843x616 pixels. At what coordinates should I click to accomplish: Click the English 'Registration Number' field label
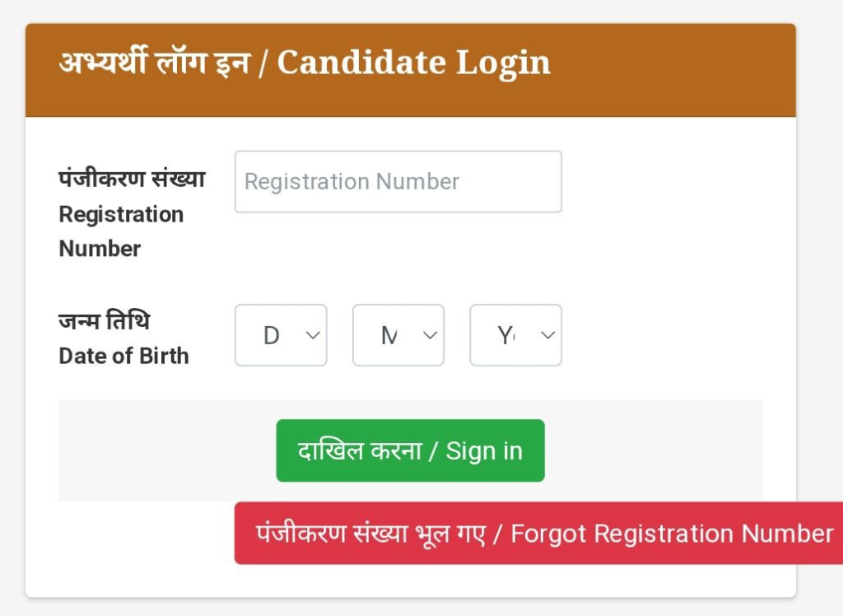(x=121, y=231)
